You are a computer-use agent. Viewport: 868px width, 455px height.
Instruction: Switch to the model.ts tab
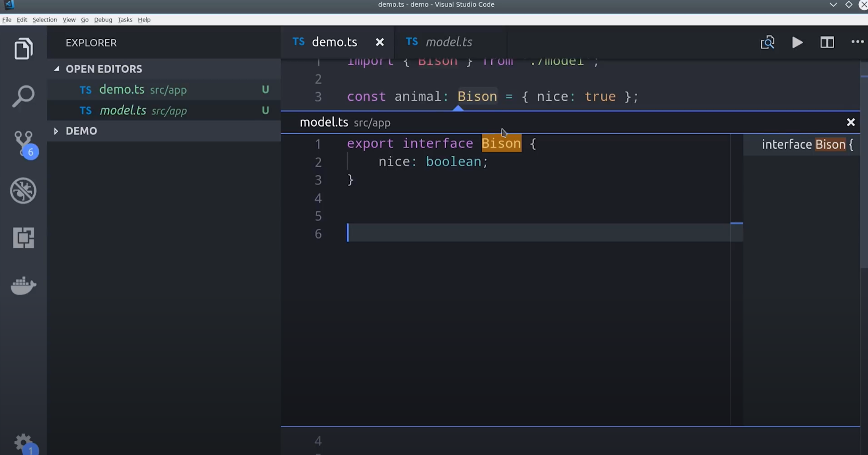448,42
